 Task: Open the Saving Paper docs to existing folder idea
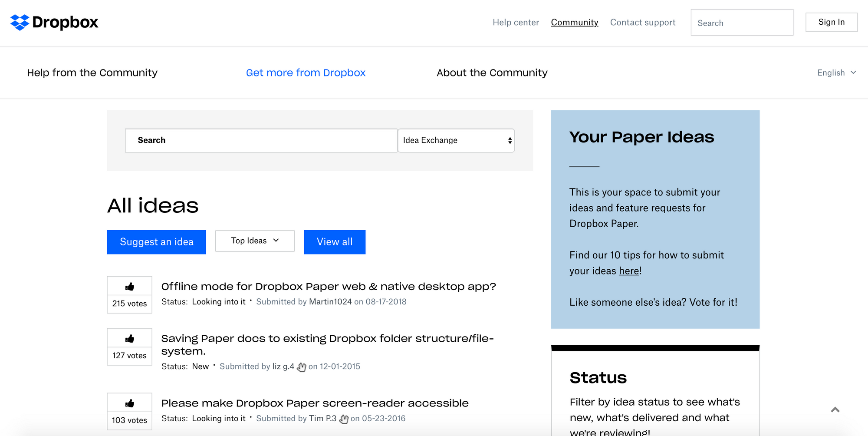[x=327, y=345]
